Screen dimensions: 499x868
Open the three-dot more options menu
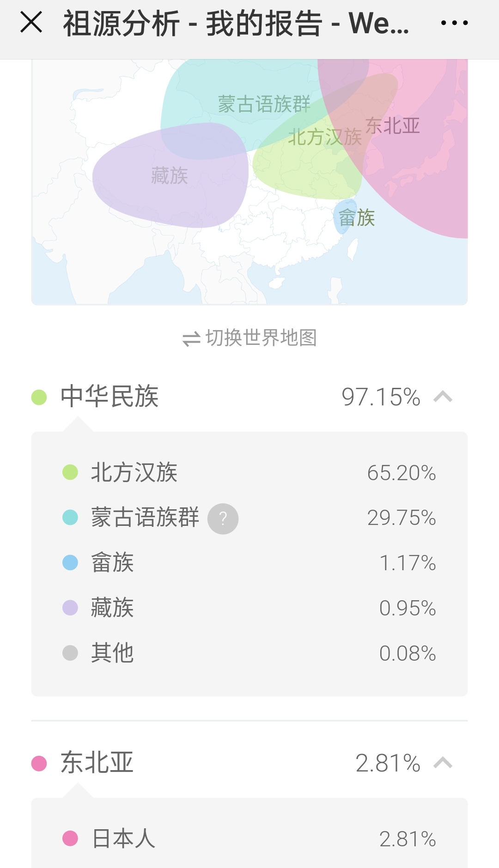coord(454,23)
